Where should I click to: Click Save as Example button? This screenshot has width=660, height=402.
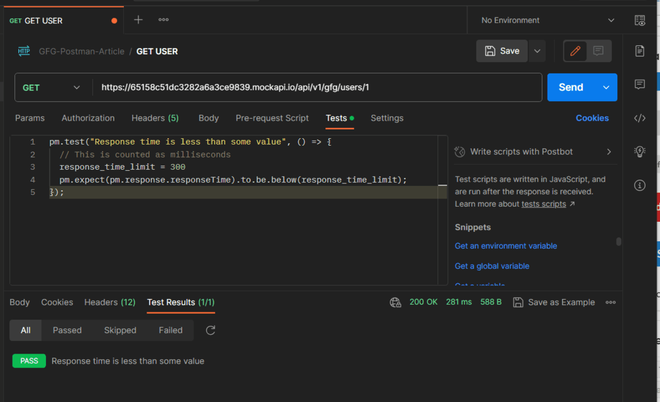pos(553,302)
